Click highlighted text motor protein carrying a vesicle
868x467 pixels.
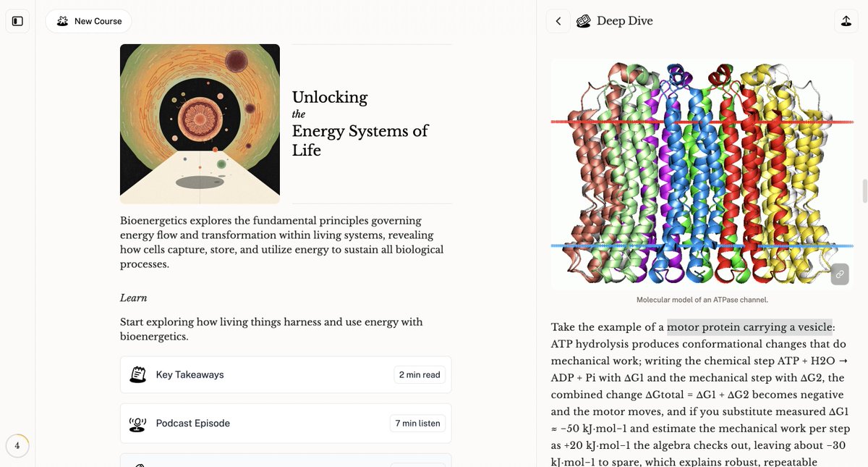click(x=749, y=327)
